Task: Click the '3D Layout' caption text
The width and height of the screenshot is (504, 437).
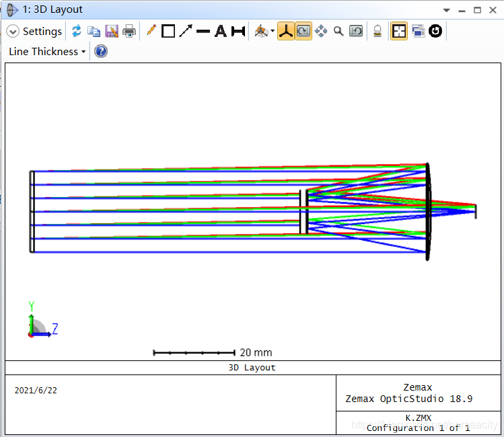Action: click(252, 368)
